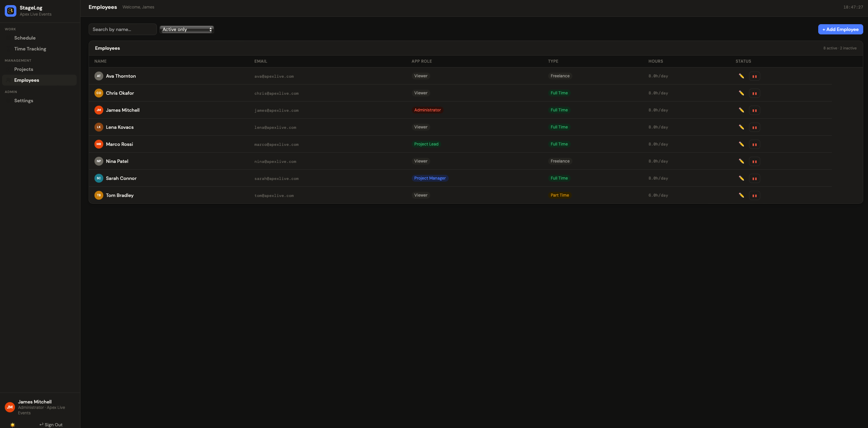Deactivate James Mitchell with pause button
The width and height of the screenshot is (868, 428).
pyautogui.click(x=754, y=110)
